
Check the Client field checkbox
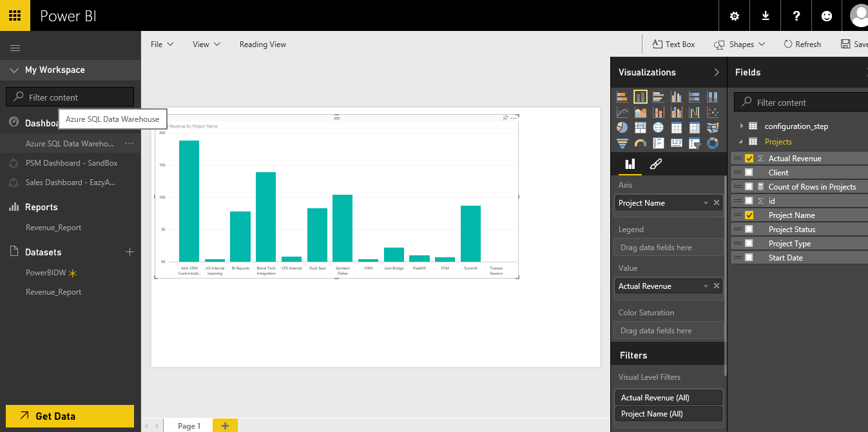749,173
